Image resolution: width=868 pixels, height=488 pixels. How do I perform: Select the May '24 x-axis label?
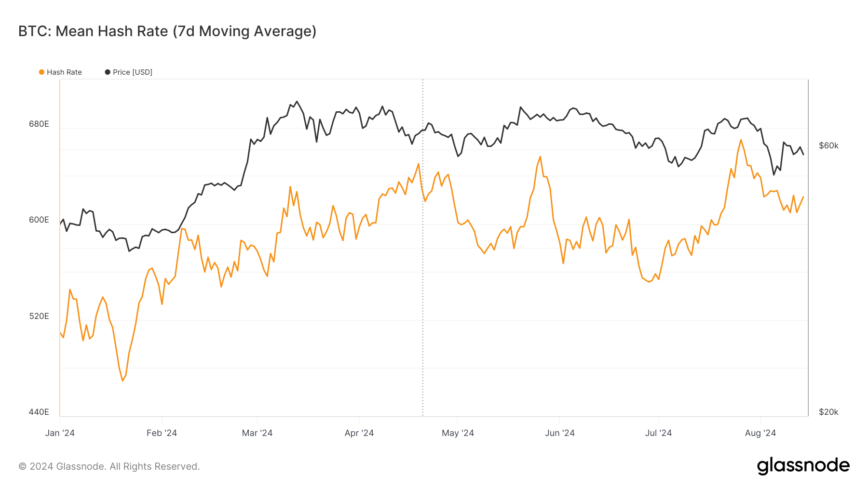coord(458,433)
